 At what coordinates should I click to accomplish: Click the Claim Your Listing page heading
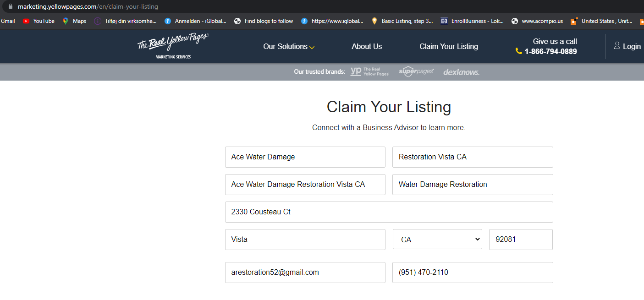point(389,107)
